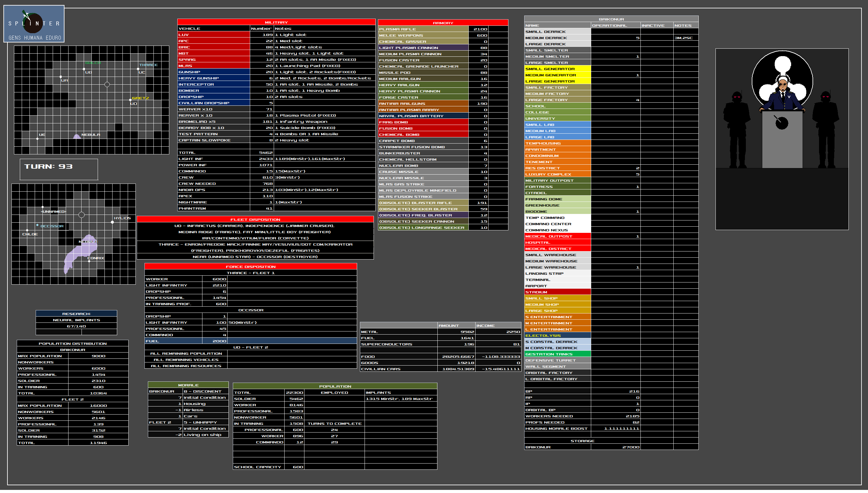
Task: Select the GRETZ star marker on map
Action: 130,100
